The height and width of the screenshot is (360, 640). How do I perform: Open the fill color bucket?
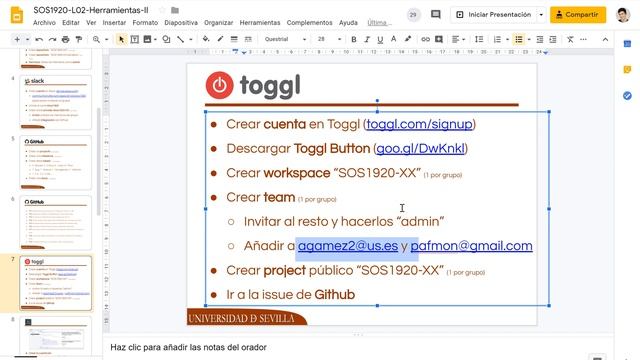(x=206, y=39)
